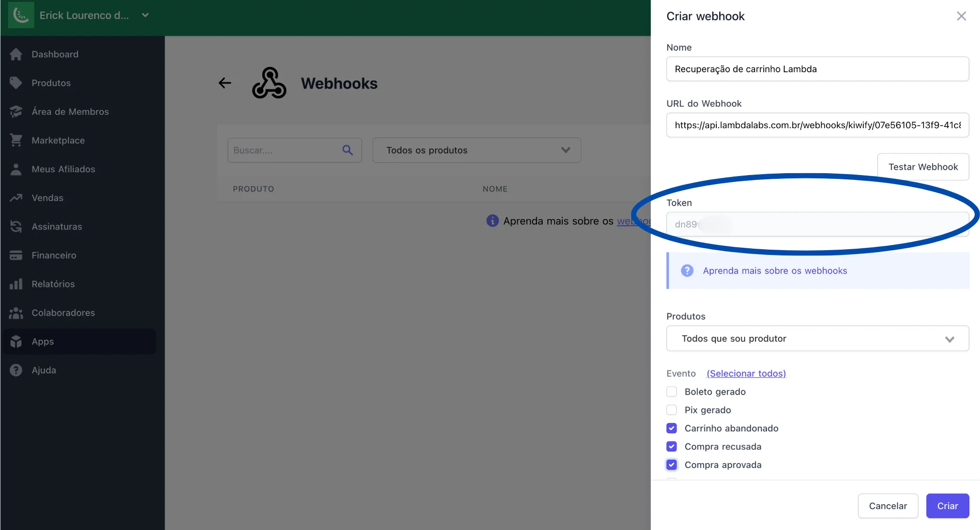Image resolution: width=980 pixels, height=530 pixels.
Task: Open the Marketplace section
Action: pyautogui.click(x=58, y=140)
